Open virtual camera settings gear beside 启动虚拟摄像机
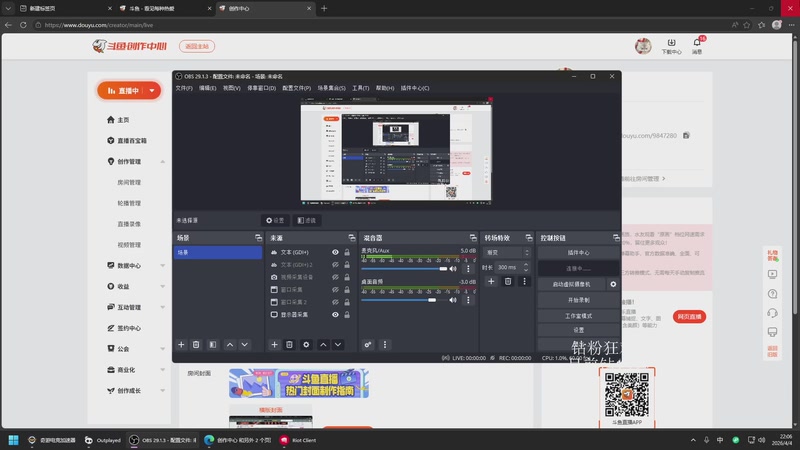This screenshot has width=800, height=450. click(613, 284)
